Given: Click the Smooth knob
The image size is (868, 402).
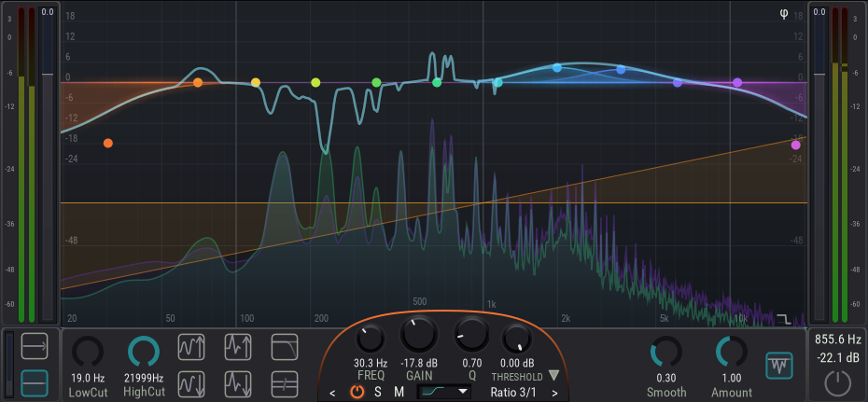Looking at the screenshot, I should (666, 353).
